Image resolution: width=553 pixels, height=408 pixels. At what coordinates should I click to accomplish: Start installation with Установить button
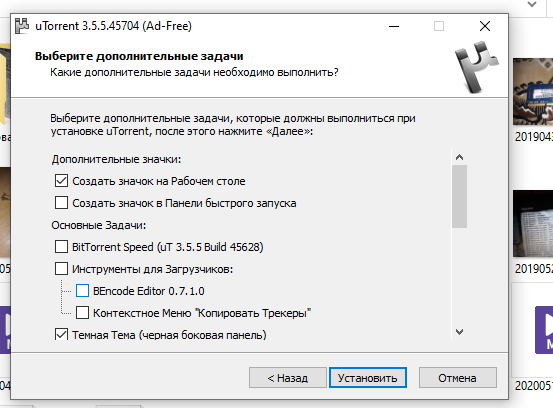coord(367,378)
